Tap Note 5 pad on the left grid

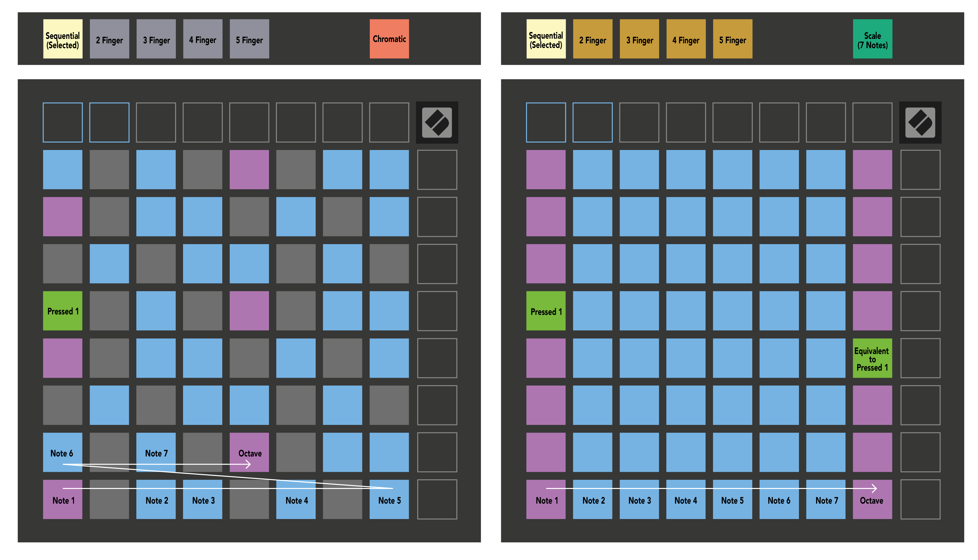point(389,499)
